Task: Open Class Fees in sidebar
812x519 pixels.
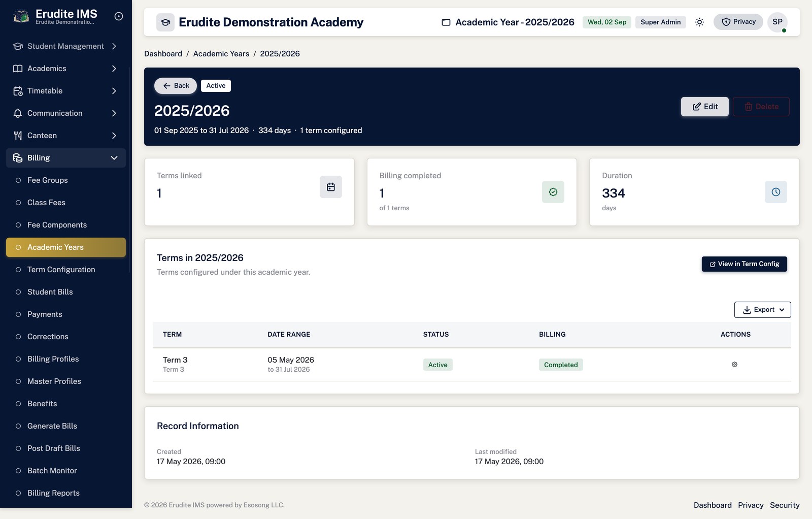Action: click(x=66, y=203)
